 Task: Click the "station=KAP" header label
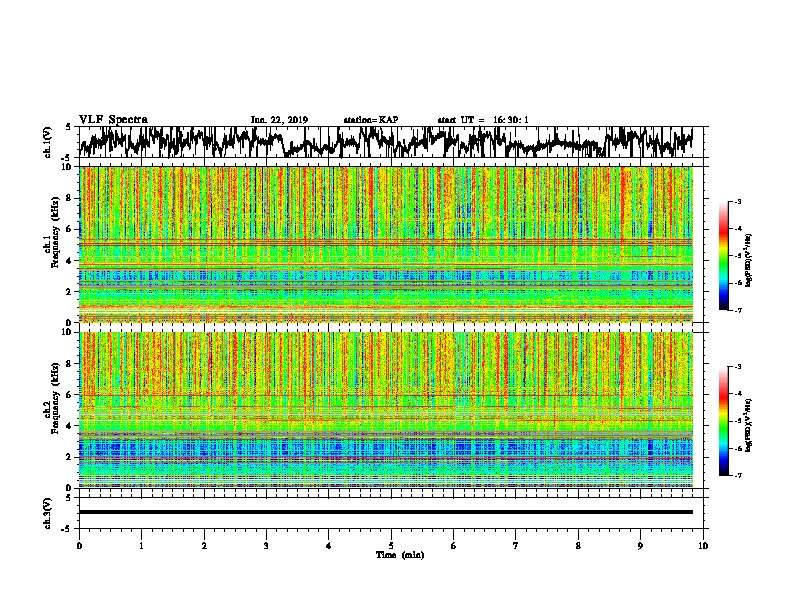(371, 120)
